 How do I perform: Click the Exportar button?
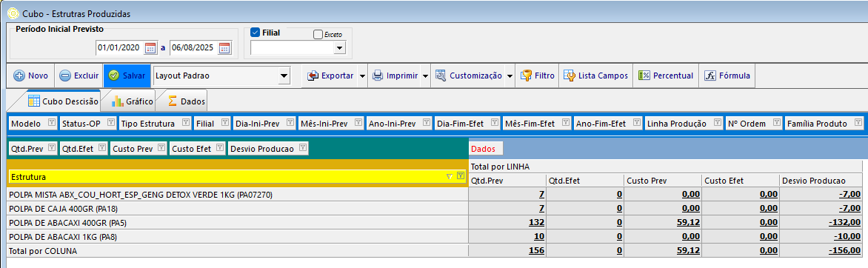(330, 76)
